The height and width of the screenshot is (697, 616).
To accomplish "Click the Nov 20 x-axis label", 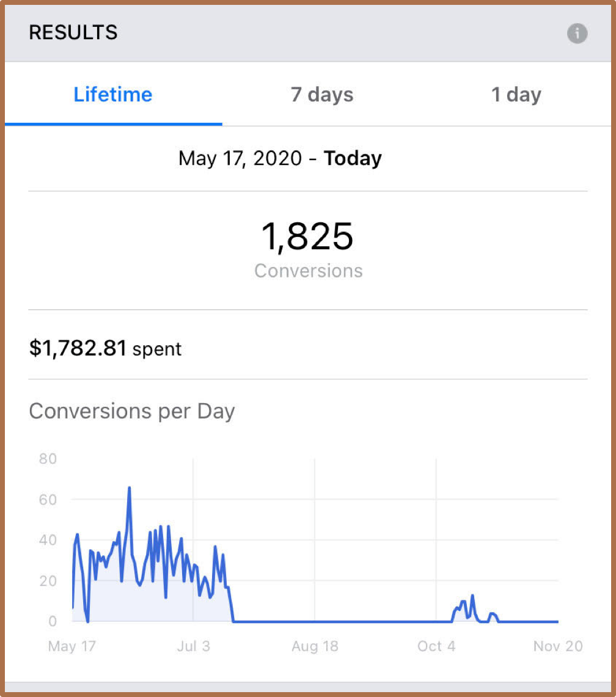I will [x=557, y=646].
